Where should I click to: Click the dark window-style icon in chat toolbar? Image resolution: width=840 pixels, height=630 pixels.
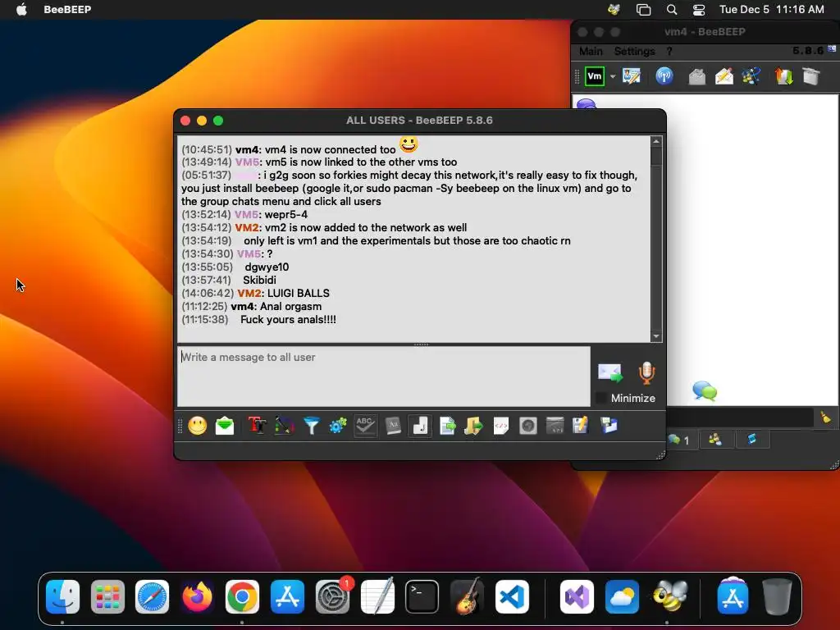pyautogui.click(x=555, y=426)
